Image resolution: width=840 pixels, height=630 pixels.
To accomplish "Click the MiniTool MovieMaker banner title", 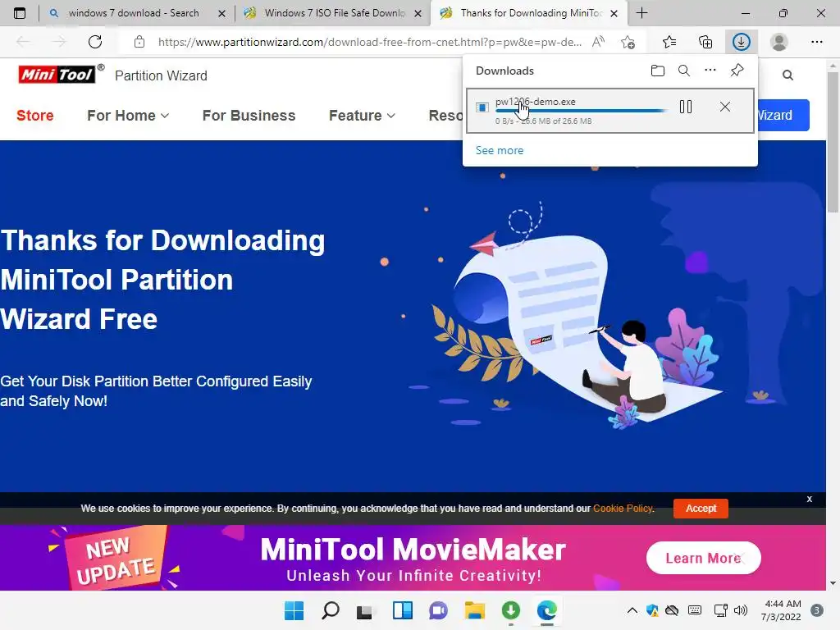I will pos(413,550).
